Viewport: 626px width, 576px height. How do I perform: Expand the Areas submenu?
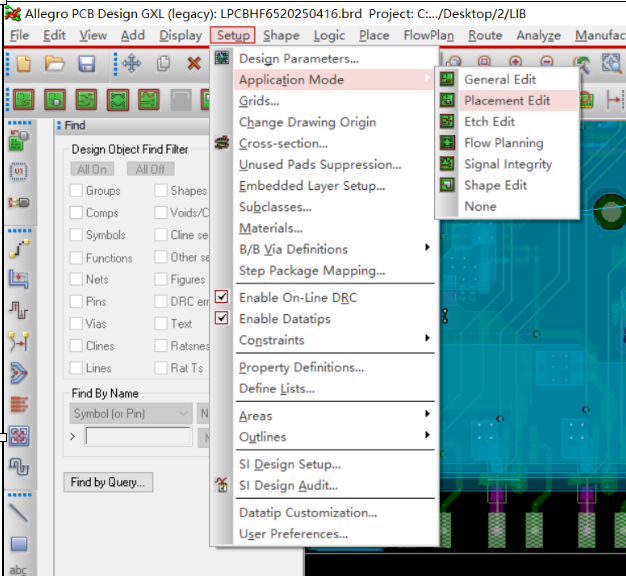point(334,416)
